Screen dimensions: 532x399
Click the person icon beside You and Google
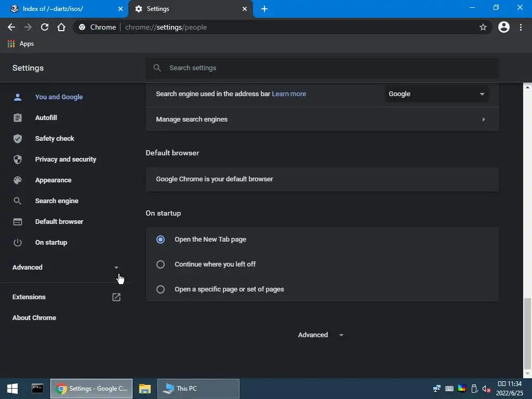[x=18, y=97]
